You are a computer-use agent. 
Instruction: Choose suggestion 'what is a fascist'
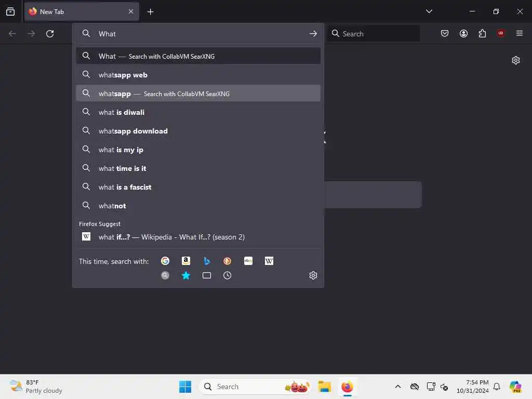(x=198, y=187)
